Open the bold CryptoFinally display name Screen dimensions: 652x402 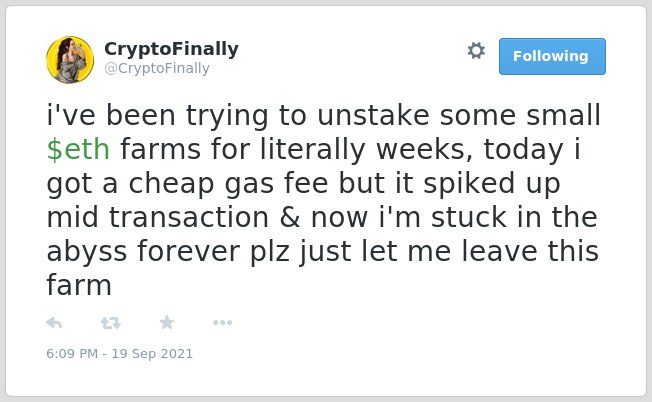[171, 49]
